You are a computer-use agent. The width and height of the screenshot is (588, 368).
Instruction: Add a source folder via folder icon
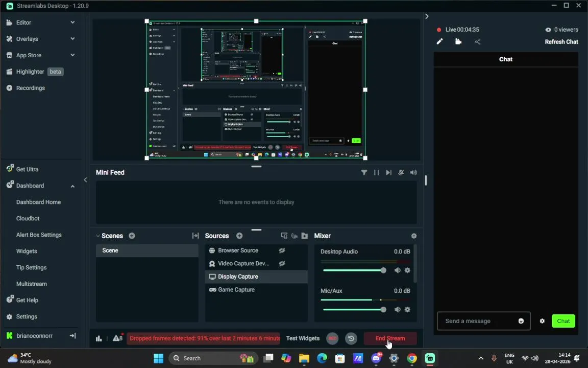click(x=305, y=236)
